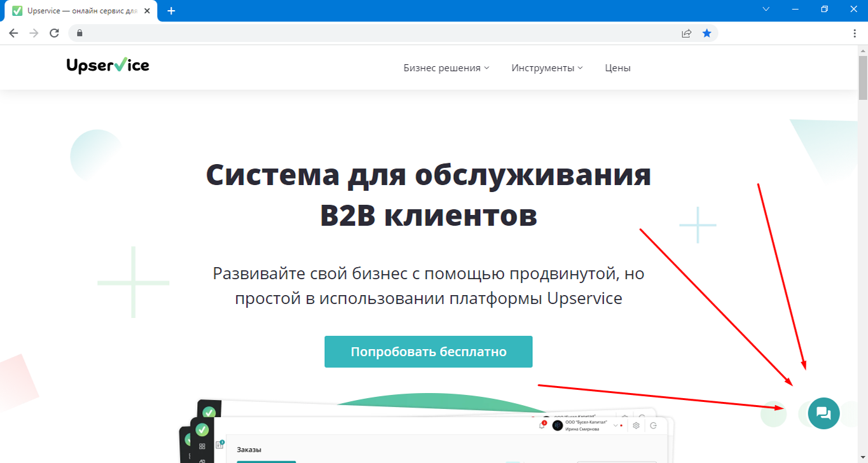Screen dimensions: 868x463
Task: Go forward in browser history
Action: pos(34,33)
